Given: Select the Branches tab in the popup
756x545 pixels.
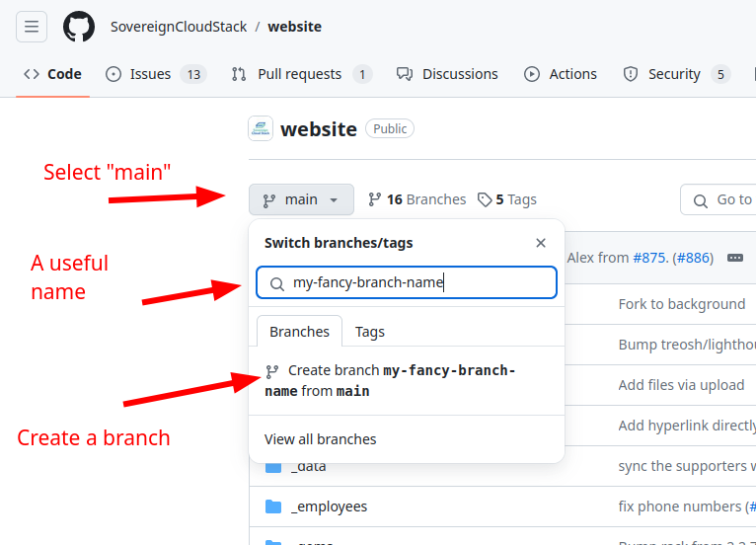Looking at the screenshot, I should coord(299,332).
